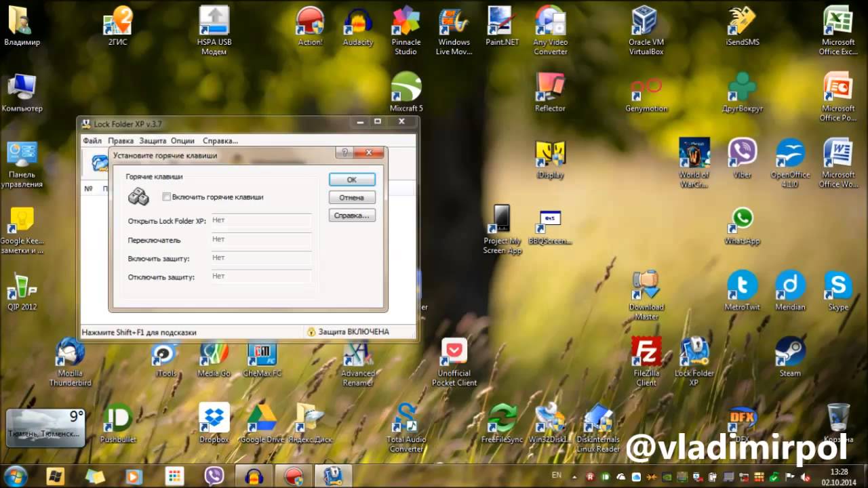
Task: Select the Skype desktop icon
Action: coord(838,291)
